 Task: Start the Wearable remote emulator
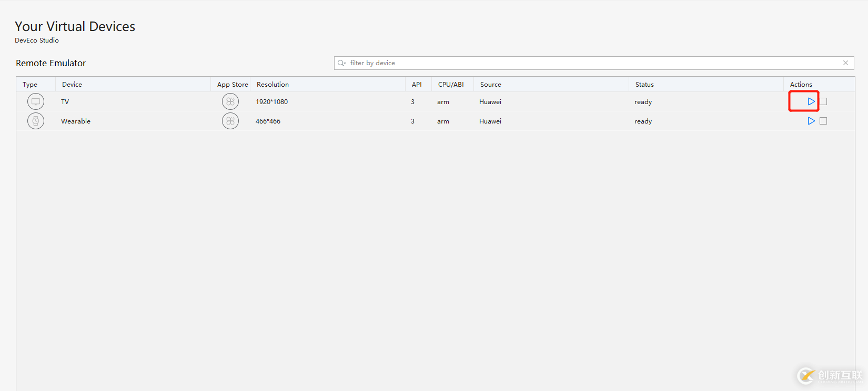point(811,121)
